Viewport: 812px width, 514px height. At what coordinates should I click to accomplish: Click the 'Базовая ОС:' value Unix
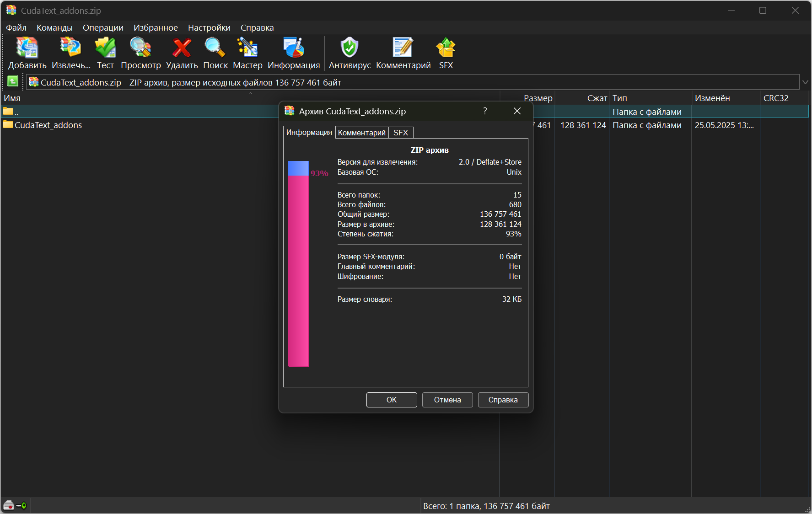(514, 172)
